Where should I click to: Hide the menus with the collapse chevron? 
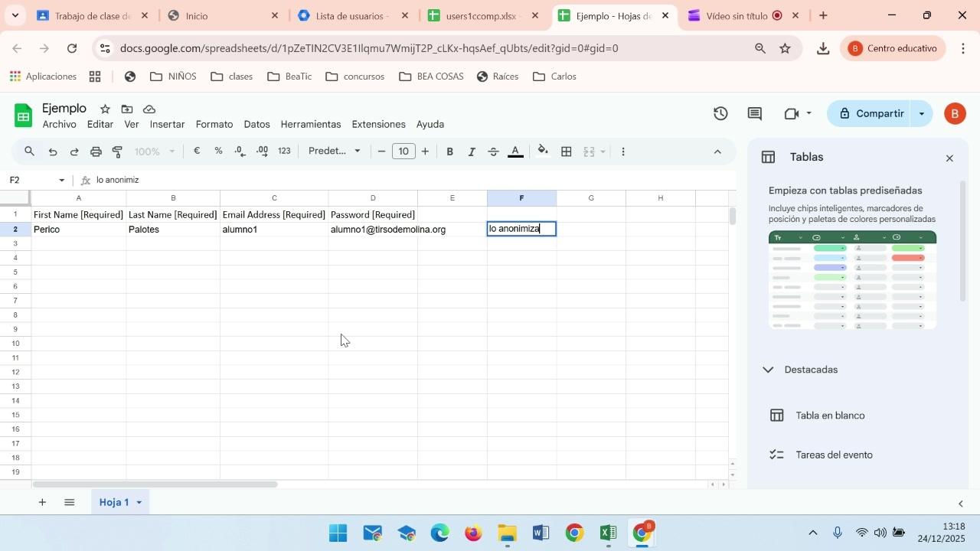[717, 152]
